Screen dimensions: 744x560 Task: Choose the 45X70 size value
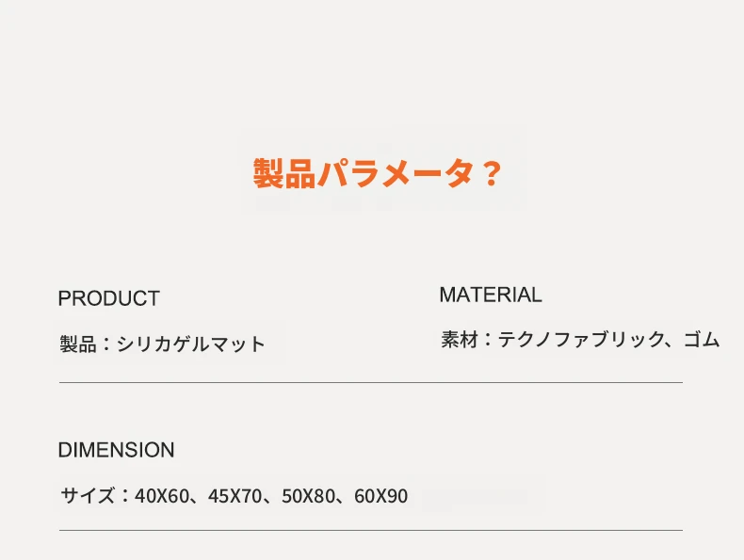click(235, 496)
